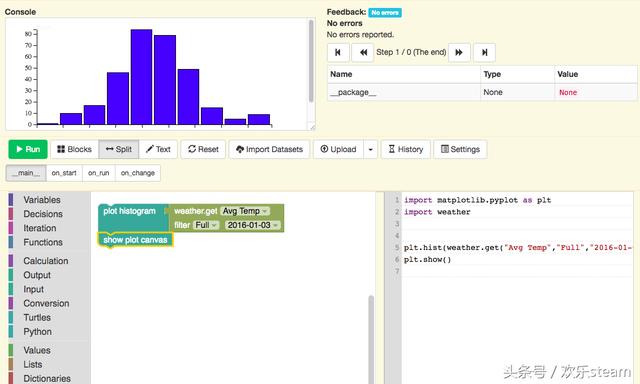Select the weather.get block
640x384 pixels.
[x=195, y=211]
